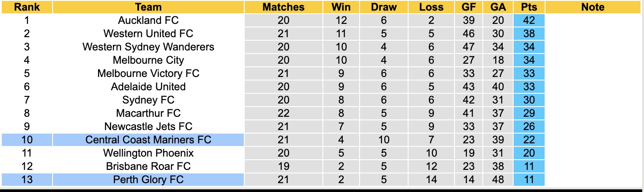This screenshot has height=192, width=644.
Task: Select the Draw column header
Action: pyautogui.click(x=383, y=7)
